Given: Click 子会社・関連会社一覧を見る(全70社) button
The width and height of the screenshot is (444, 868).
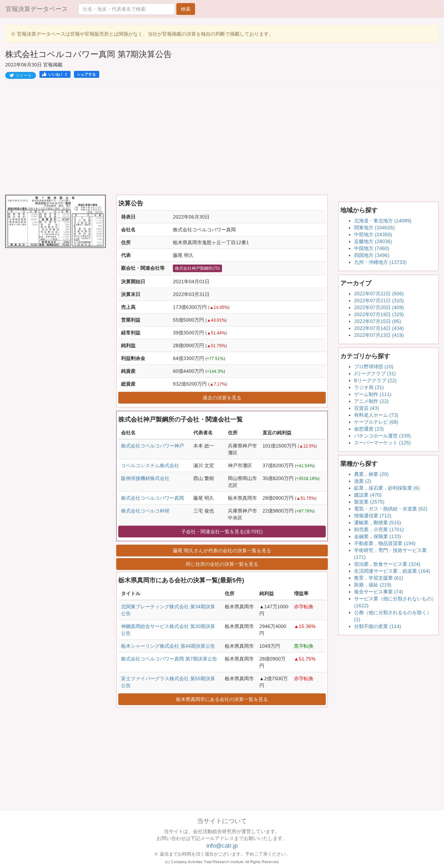Looking at the screenshot, I should pyautogui.click(x=222, y=532).
